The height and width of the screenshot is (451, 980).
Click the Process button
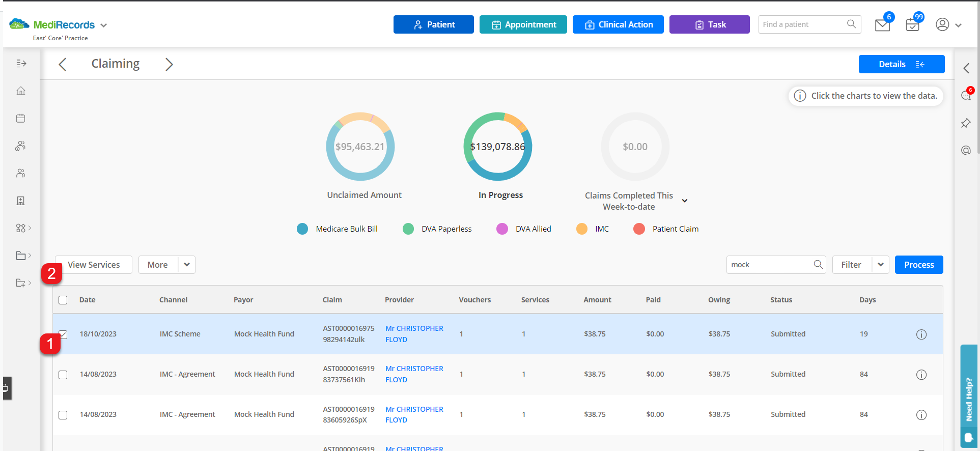pyautogui.click(x=919, y=265)
